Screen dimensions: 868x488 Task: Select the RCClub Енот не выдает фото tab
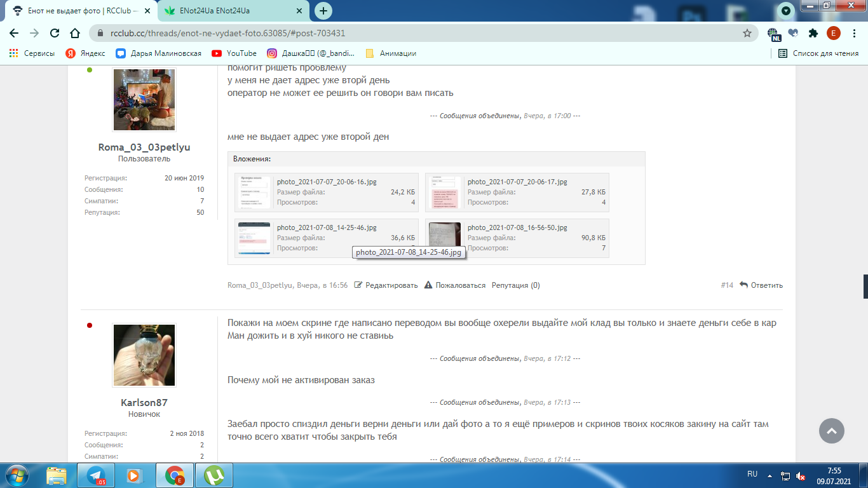tap(79, 11)
